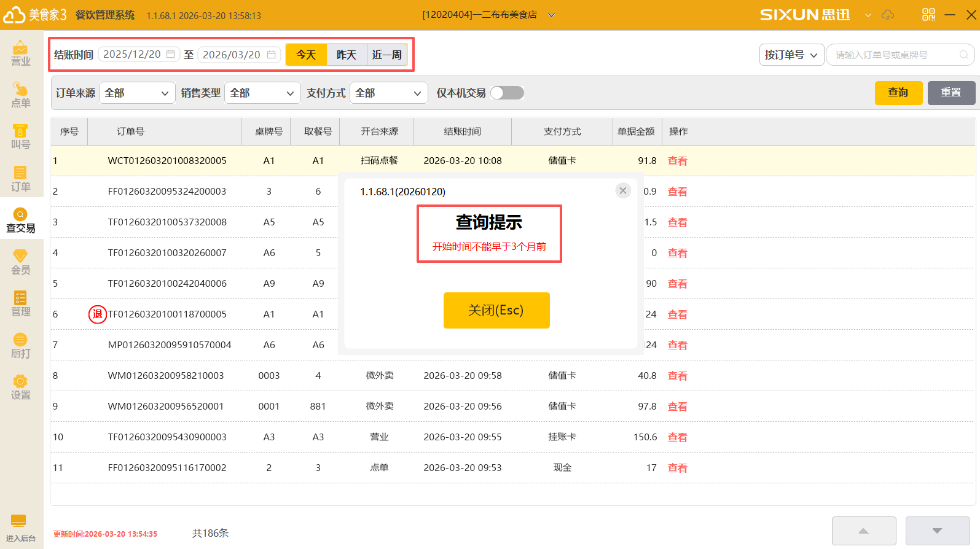Click the yellow 查询 button
Screen dimensions: 980x549
(898, 93)
